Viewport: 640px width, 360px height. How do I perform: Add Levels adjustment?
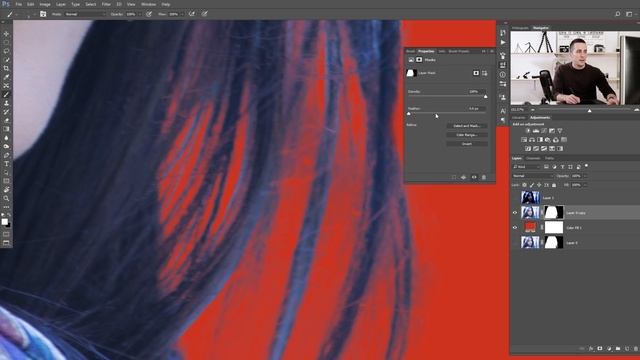[x=536, y=131]
